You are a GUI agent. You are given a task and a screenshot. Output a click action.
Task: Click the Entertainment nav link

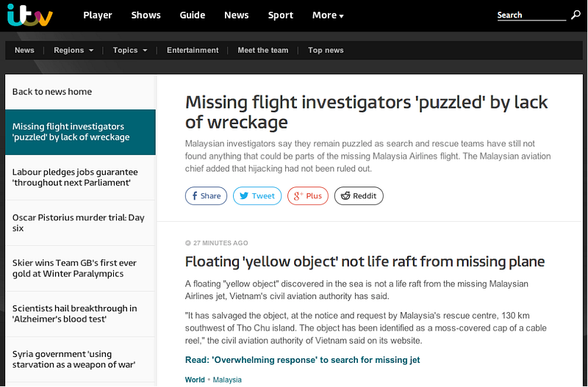click(x=193, y=51)
